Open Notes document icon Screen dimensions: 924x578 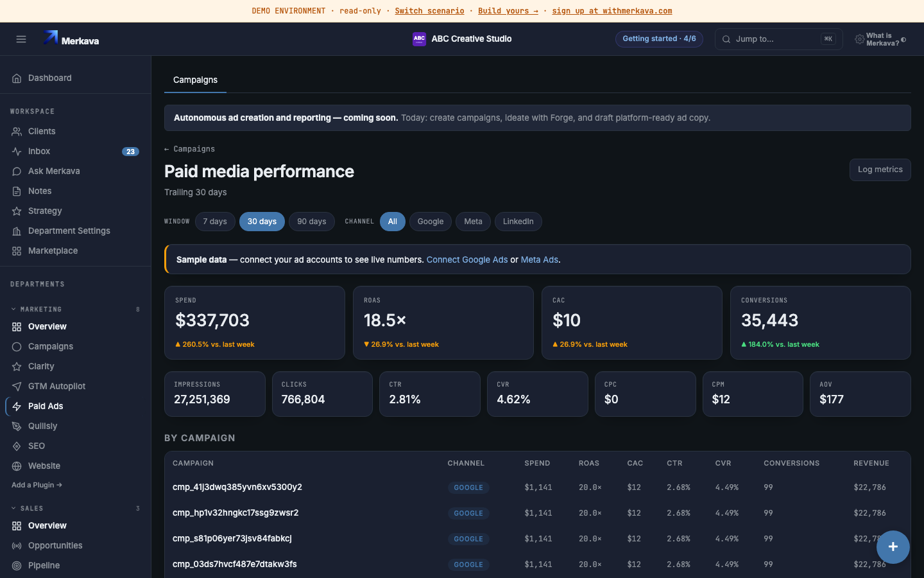(x=17, y=191)
